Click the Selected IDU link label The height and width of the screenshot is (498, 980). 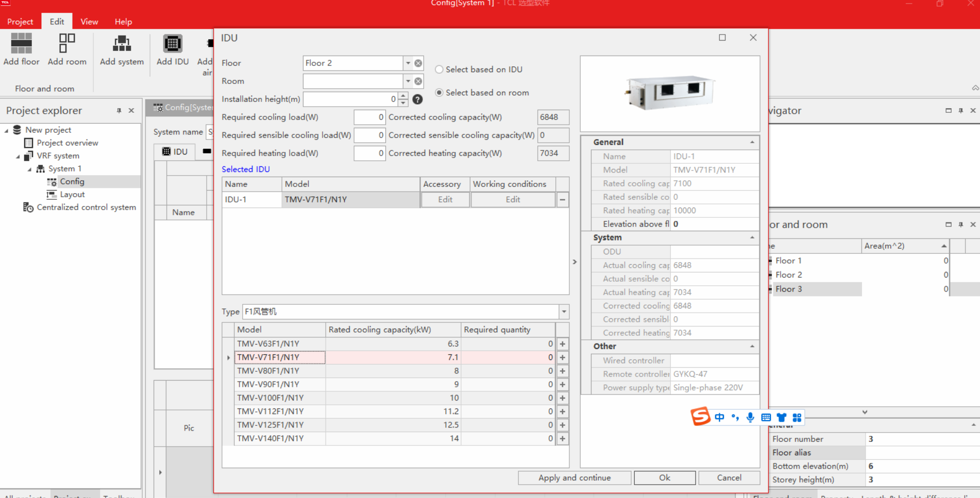click(245, 169)
